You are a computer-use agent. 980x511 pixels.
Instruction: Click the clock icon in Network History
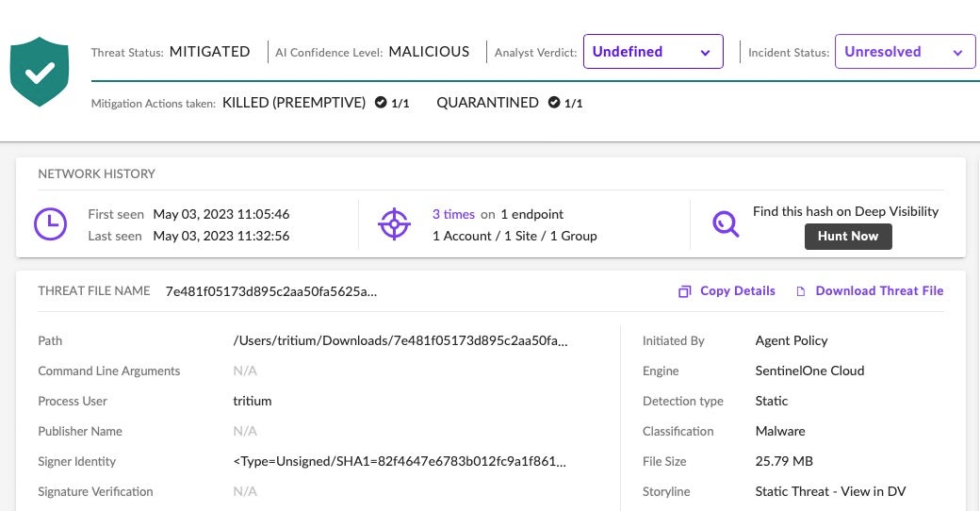50,223
